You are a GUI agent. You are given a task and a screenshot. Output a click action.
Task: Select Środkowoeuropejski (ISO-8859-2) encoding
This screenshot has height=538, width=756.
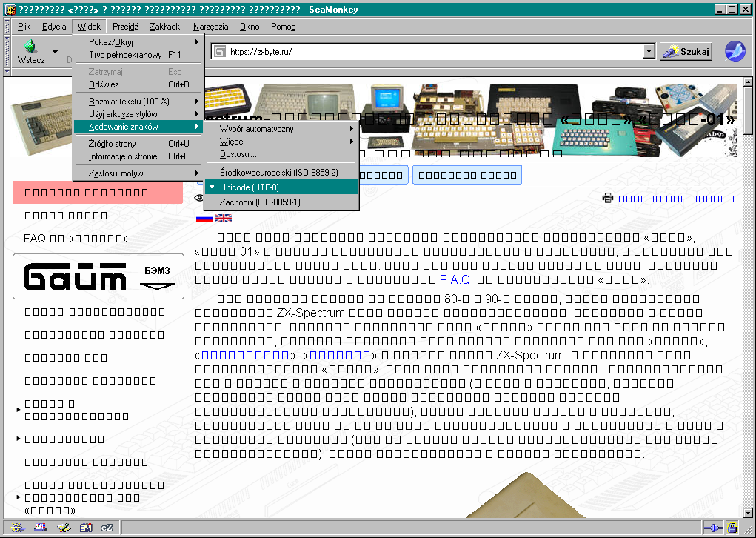281,172
